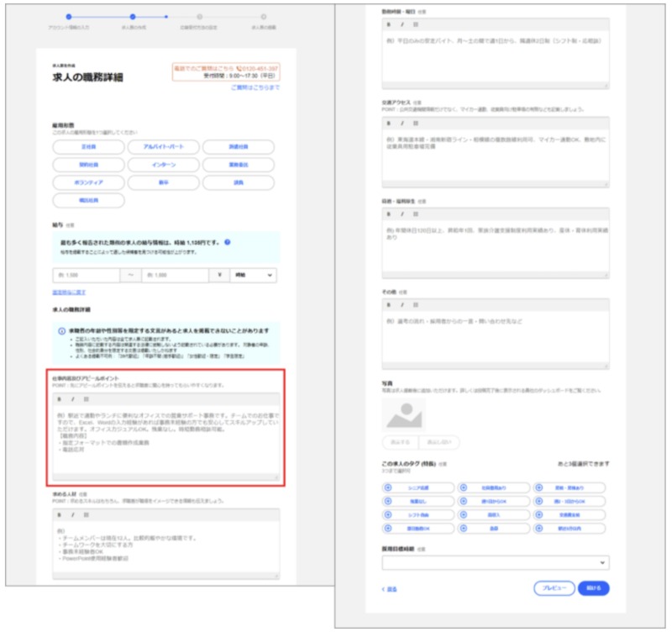Select the アルバイト・パート employment type

tap(163, 146)
